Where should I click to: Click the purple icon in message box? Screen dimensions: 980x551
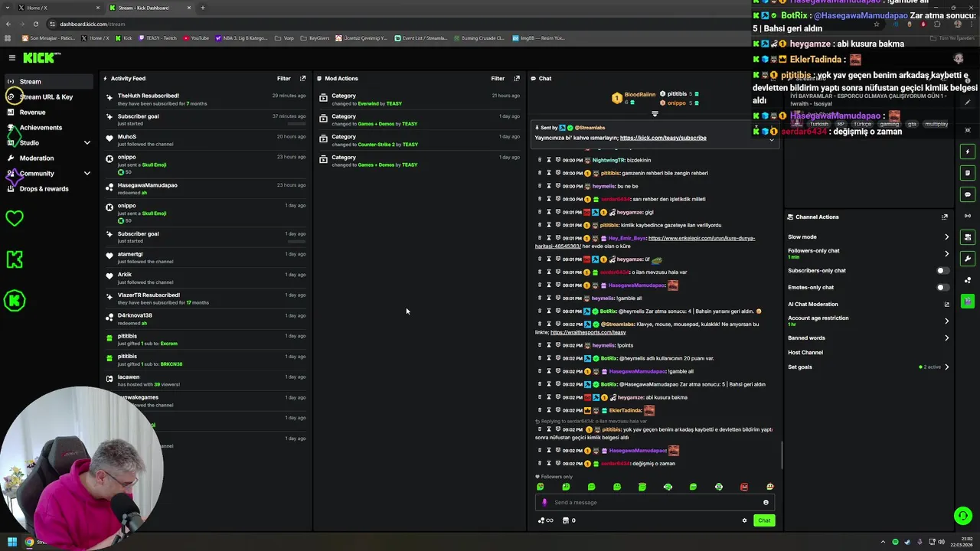[544, 503]
